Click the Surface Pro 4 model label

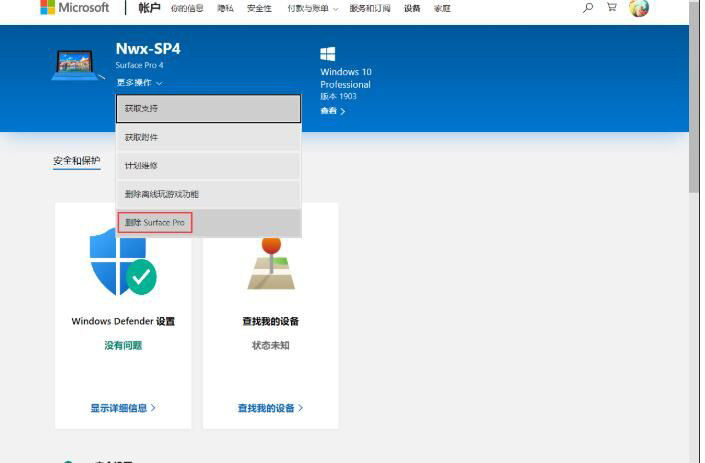(x=139, y=65)
